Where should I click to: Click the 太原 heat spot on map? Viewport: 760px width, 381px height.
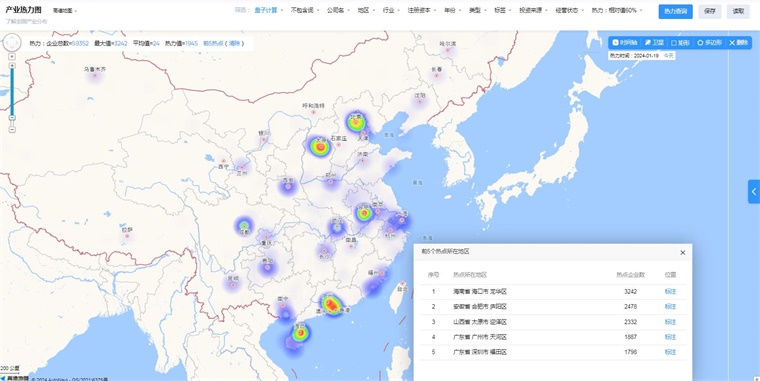click(x=320, y=146)
